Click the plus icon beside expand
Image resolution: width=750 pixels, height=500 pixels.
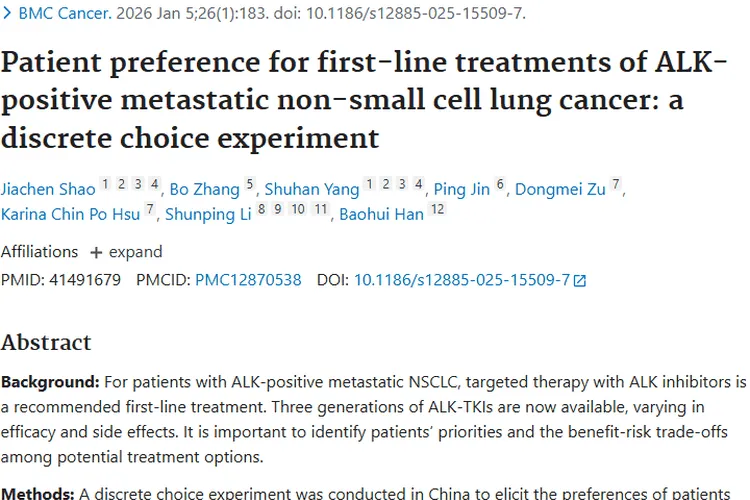point(96,252)
